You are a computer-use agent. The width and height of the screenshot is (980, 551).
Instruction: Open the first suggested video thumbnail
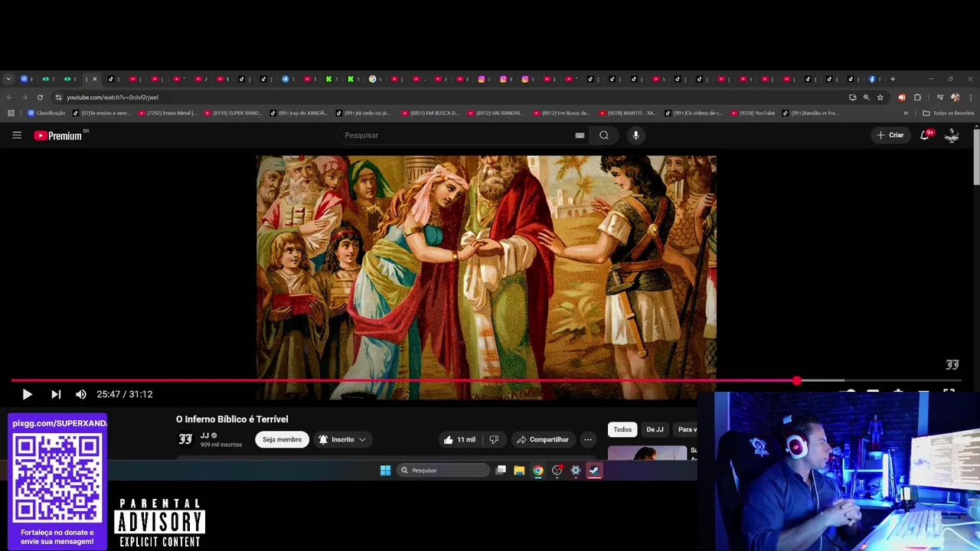pos(647,452)
